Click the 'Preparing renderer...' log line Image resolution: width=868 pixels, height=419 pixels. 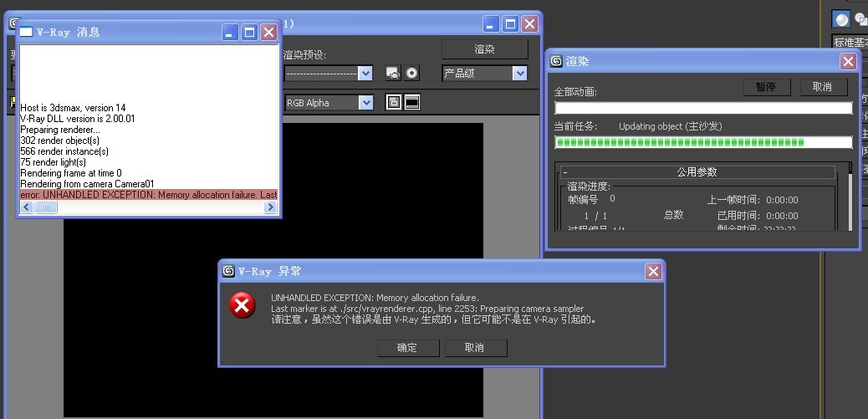click(x=60, y=130)
